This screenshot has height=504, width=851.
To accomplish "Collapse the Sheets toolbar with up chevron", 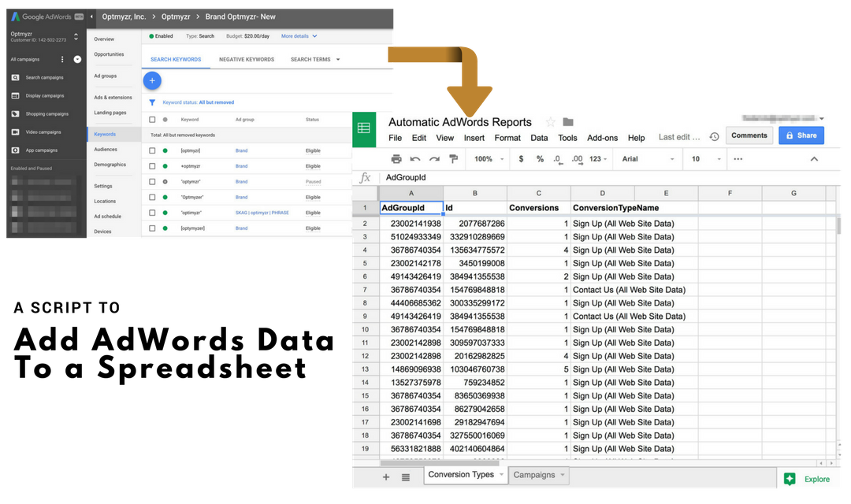I will [814, 159].
